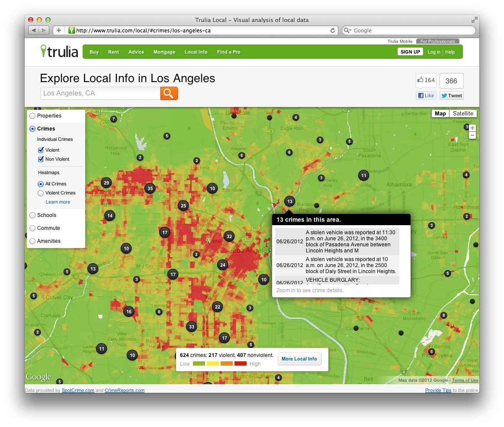
Task: Open crime cluster marker 33
Action: (x=192, y=327)
